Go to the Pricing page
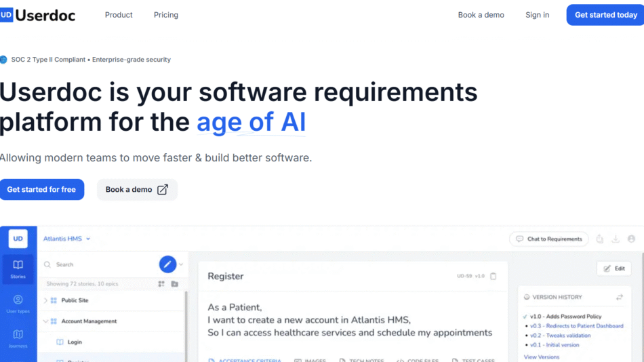The height and width of the screenshot is (362, 644). (166, 15)
